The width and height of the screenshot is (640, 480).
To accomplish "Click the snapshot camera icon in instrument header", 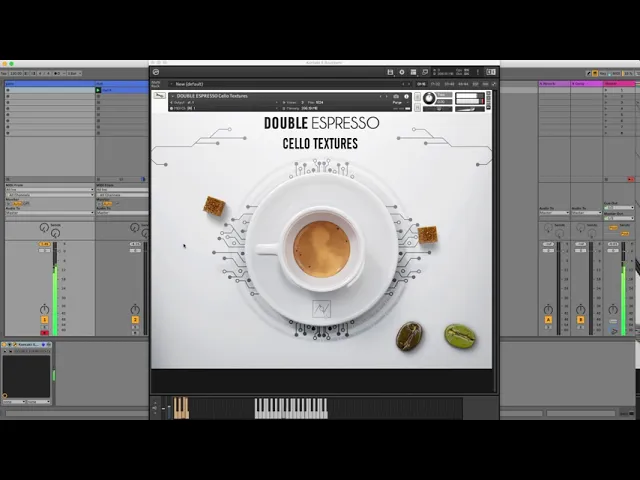I will 396,96.
